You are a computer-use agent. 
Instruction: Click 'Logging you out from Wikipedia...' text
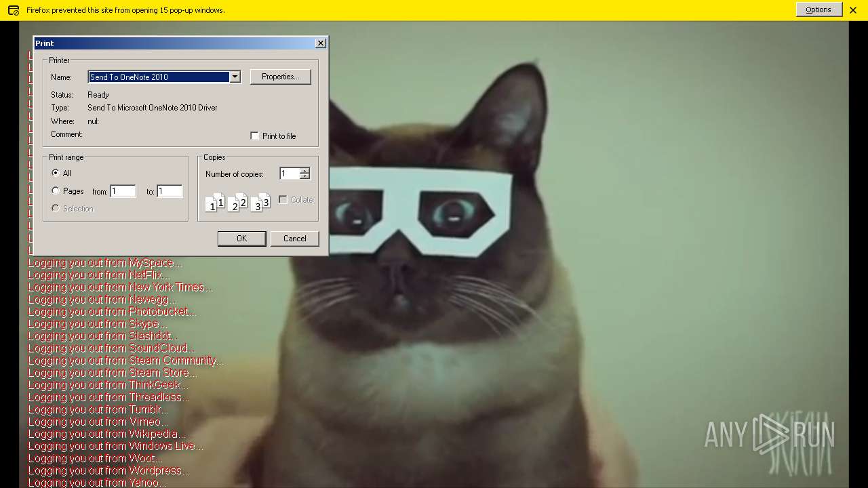(x=106, y=434)
